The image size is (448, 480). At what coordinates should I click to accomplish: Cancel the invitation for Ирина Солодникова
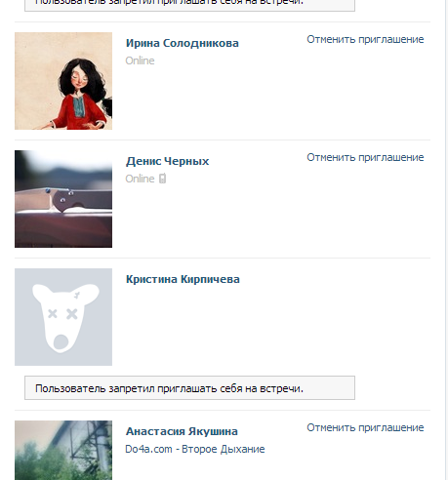pyautogui.click(x=365, y=39)
